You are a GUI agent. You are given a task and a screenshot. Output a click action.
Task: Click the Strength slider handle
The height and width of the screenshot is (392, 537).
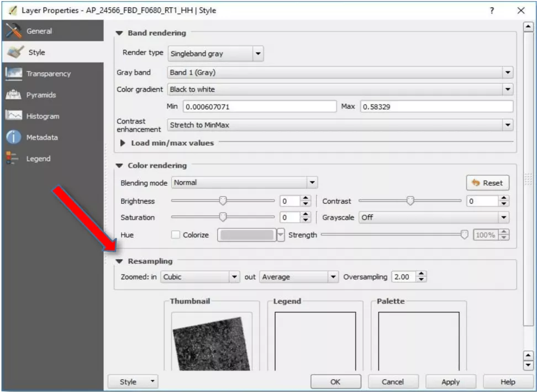[465, 235]
